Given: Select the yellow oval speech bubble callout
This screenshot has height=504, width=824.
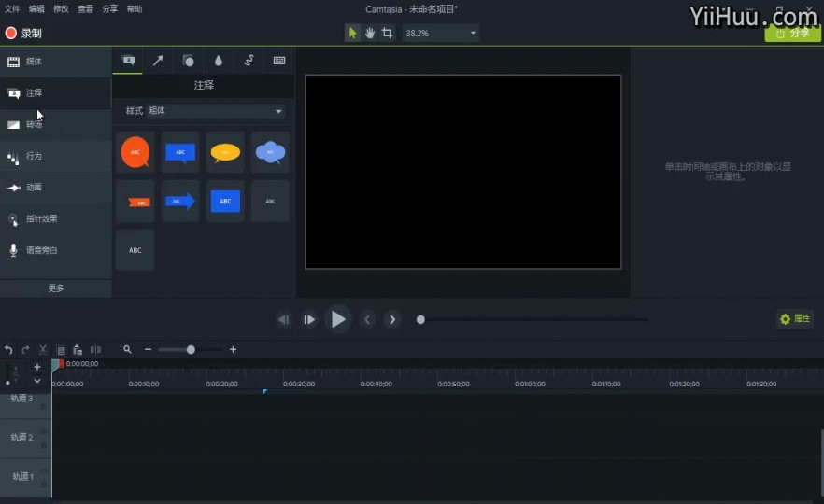Looking at the screenshot, I should pos(225,152).
